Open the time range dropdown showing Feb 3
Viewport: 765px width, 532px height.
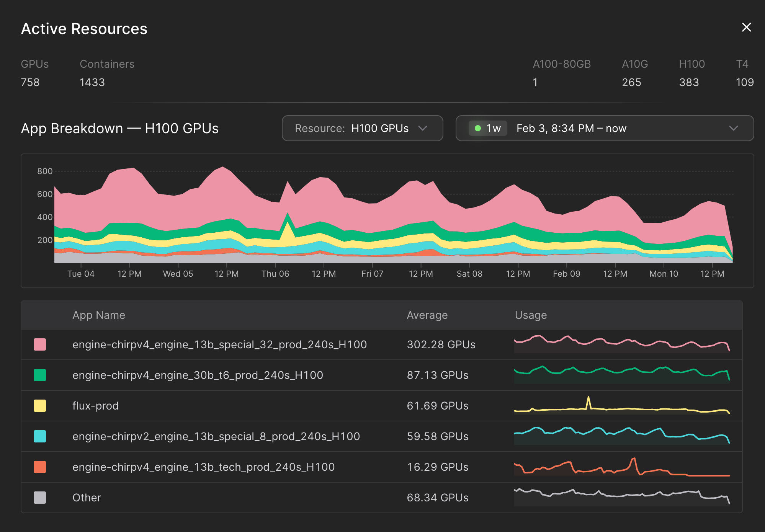(x=605, y=128)
